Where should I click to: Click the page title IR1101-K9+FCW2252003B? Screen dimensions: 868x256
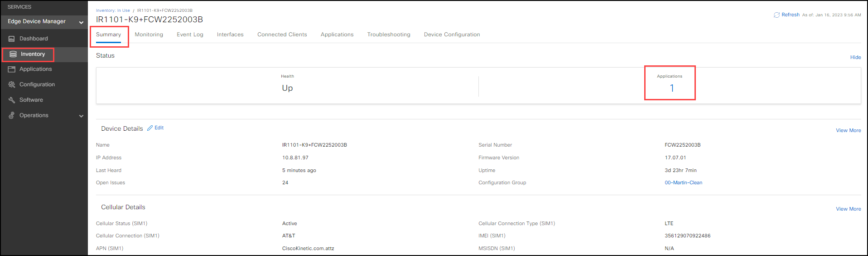click(149, 20)
